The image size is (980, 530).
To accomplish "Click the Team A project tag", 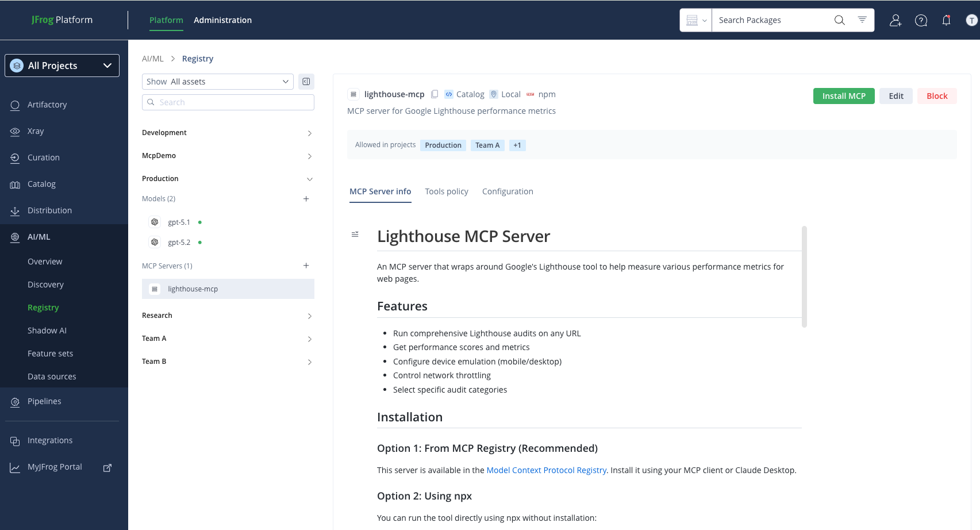I will tap(487, 145).
